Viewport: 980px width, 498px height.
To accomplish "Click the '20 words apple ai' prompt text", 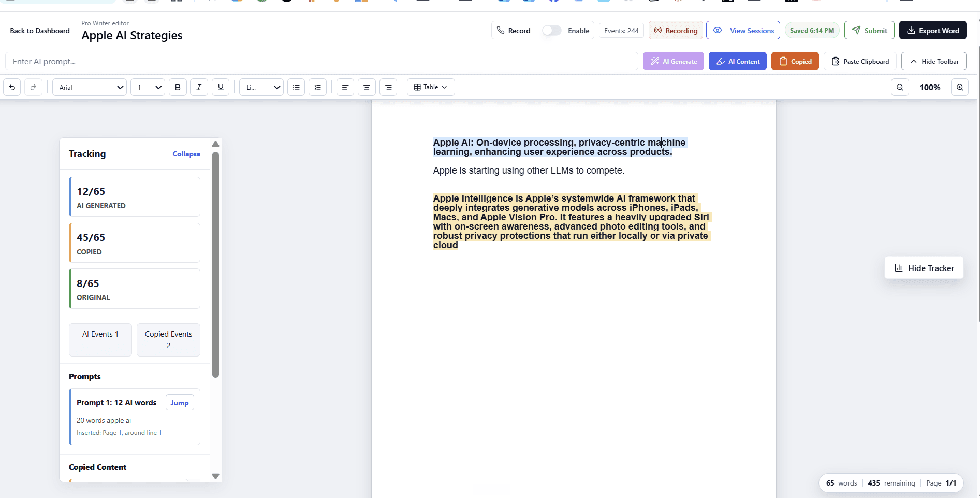I will point(104,420).
